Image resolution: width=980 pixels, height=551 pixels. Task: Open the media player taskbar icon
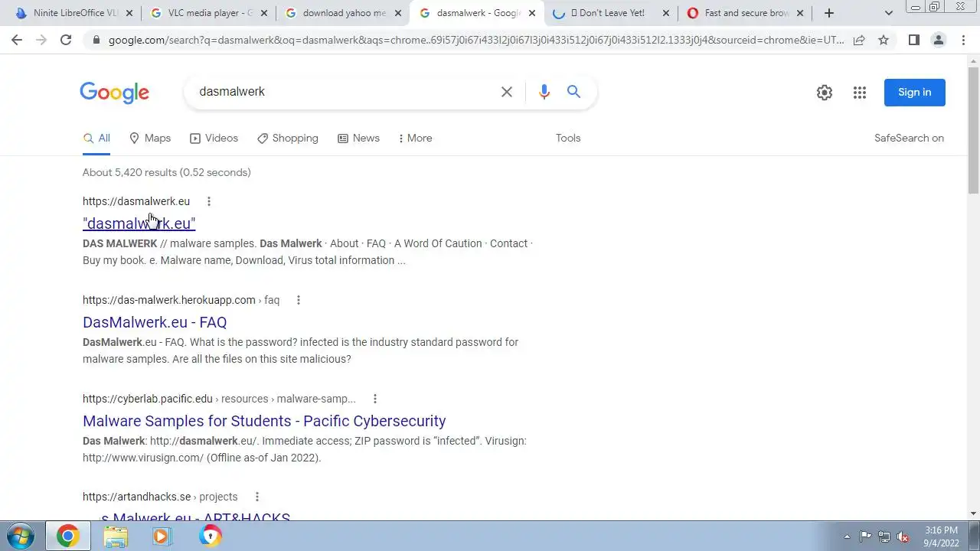162,536
